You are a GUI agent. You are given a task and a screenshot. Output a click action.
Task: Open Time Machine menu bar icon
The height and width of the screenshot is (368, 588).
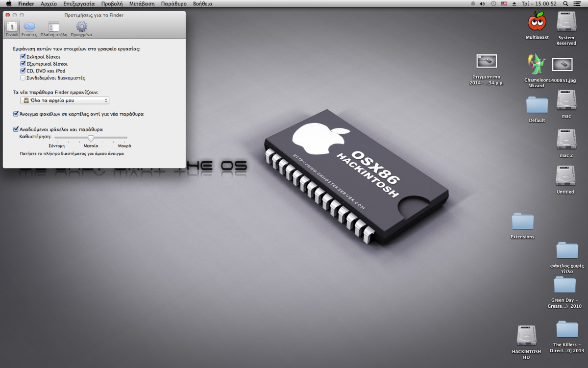[x=493, y=3]
